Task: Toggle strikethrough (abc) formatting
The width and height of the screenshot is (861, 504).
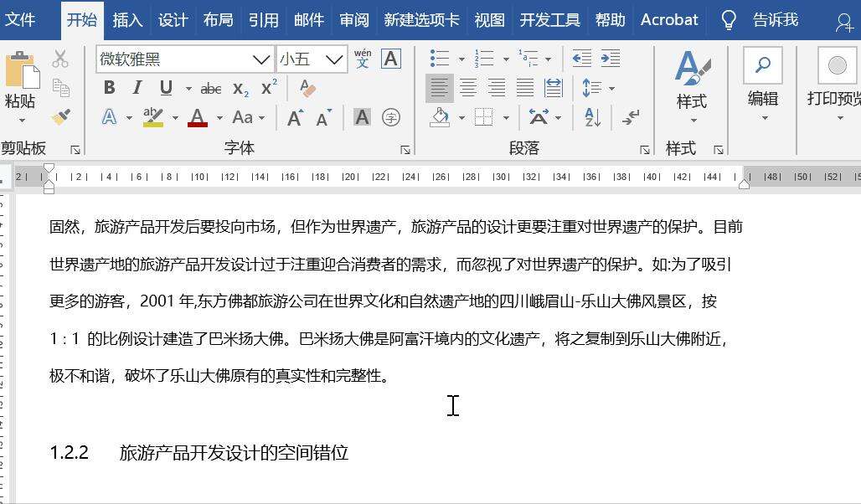Action: [211, 89]
